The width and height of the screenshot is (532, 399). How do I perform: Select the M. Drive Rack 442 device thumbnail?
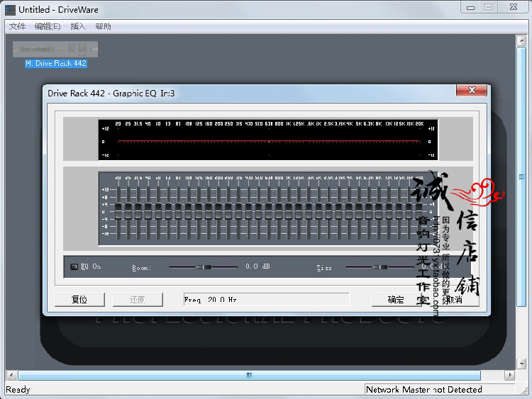[x=55, y=49]
